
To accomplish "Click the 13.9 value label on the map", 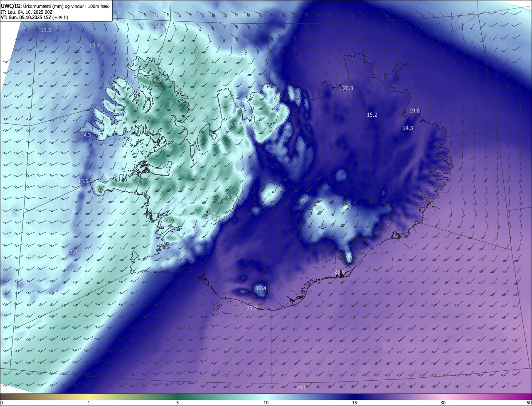I will tap(83, 181).
